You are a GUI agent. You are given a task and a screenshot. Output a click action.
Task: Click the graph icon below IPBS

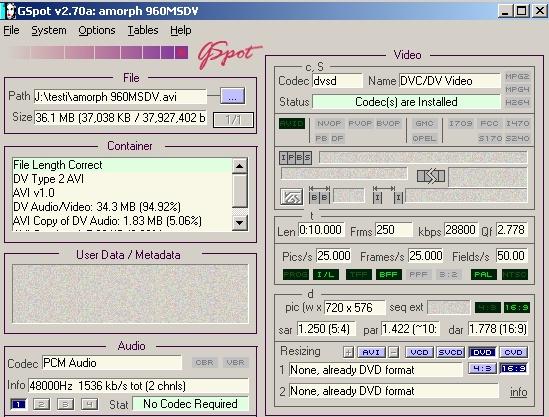point(292,197)
